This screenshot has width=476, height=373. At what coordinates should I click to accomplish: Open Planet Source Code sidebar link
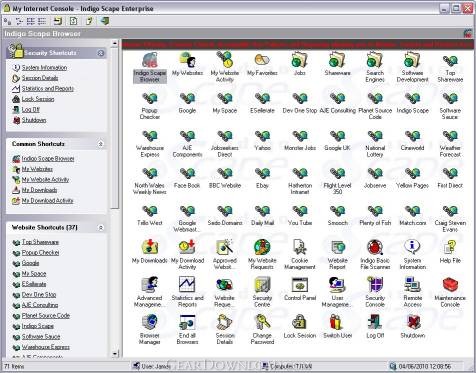pos(46,316)
